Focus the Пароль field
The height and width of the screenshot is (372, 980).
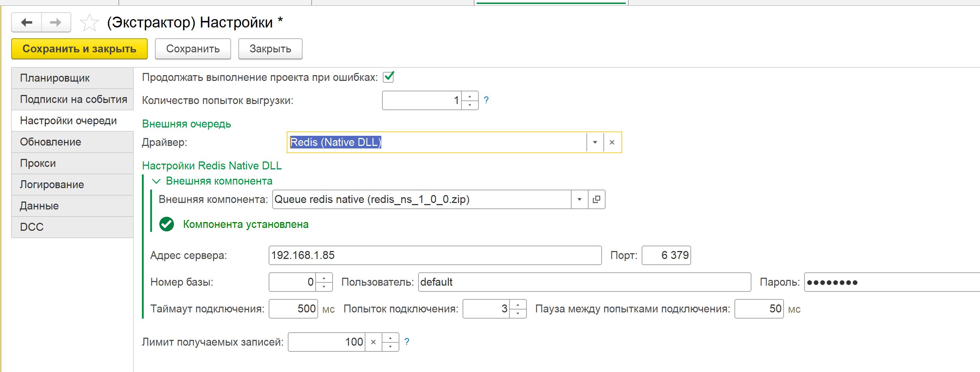[892, 282]
